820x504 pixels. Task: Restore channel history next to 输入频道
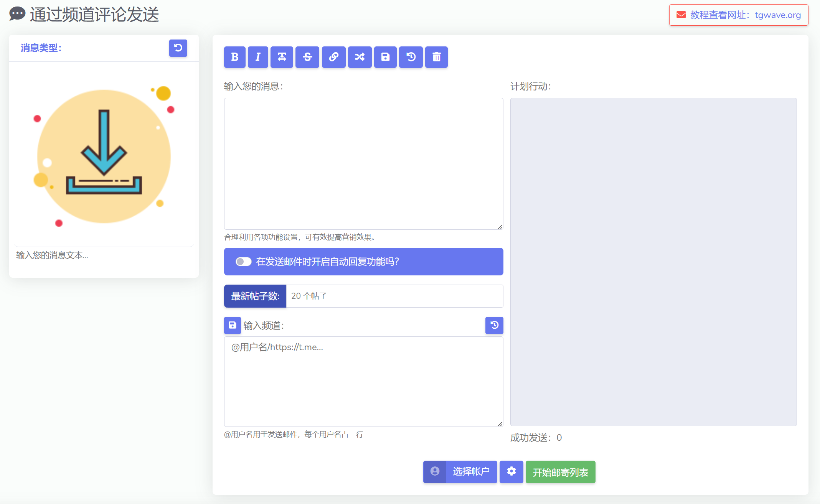coord(494,325)
